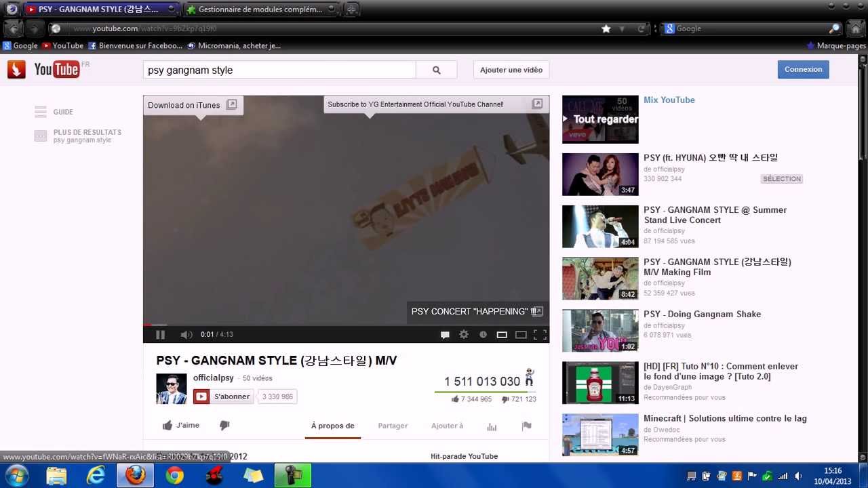
Task: Enter fullscreen with the fullscreen icon
Action: point(540,334)
